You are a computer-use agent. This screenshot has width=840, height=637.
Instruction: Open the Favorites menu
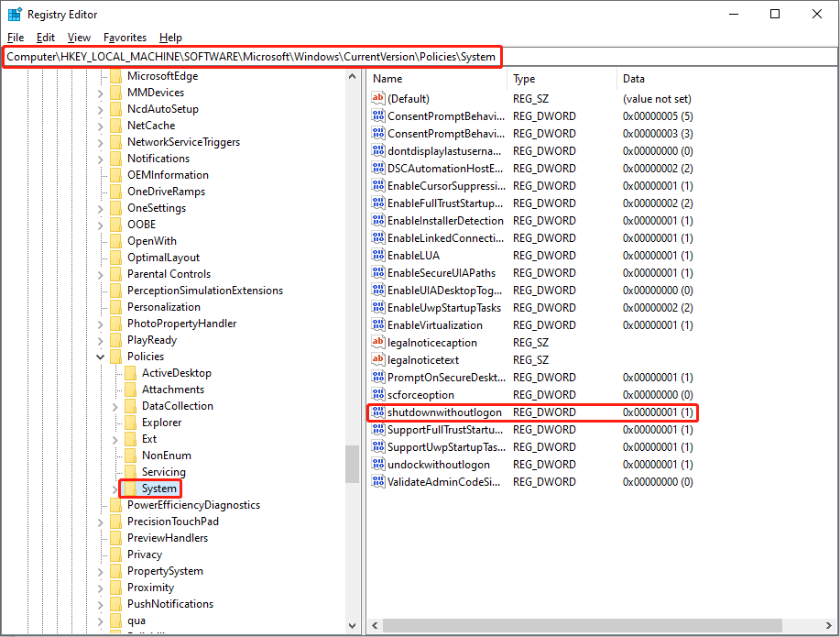(x=125, y=38)
